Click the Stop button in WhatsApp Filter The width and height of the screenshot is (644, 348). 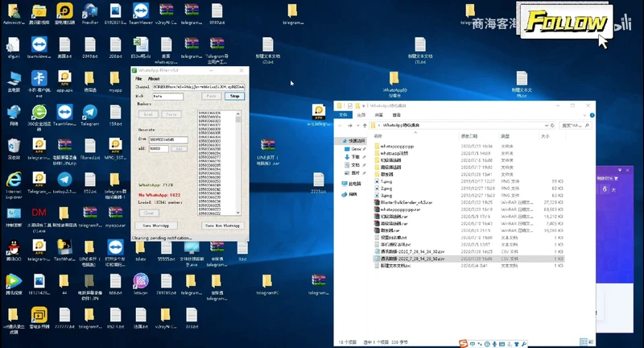pyautogui.click(x=234, y=96)
